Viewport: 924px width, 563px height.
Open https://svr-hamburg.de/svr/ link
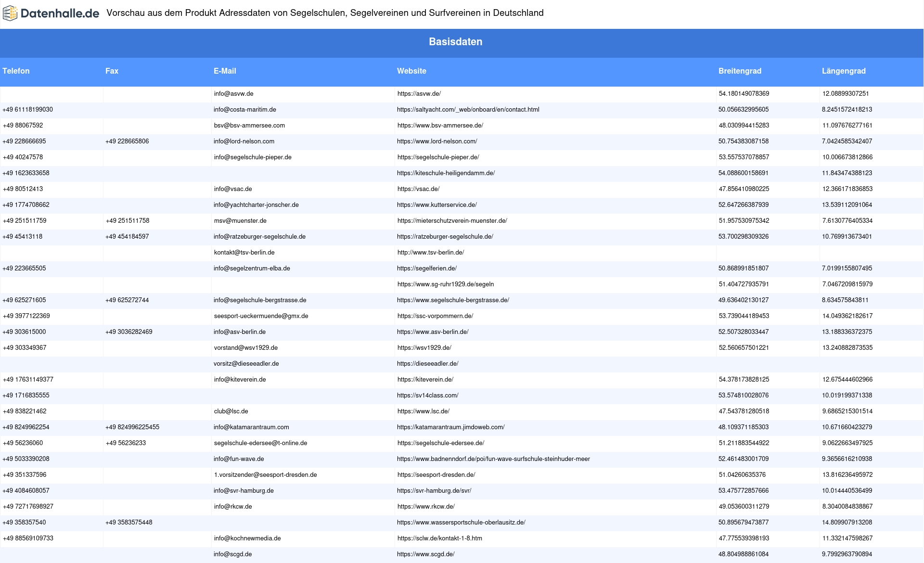pos(434,491)
